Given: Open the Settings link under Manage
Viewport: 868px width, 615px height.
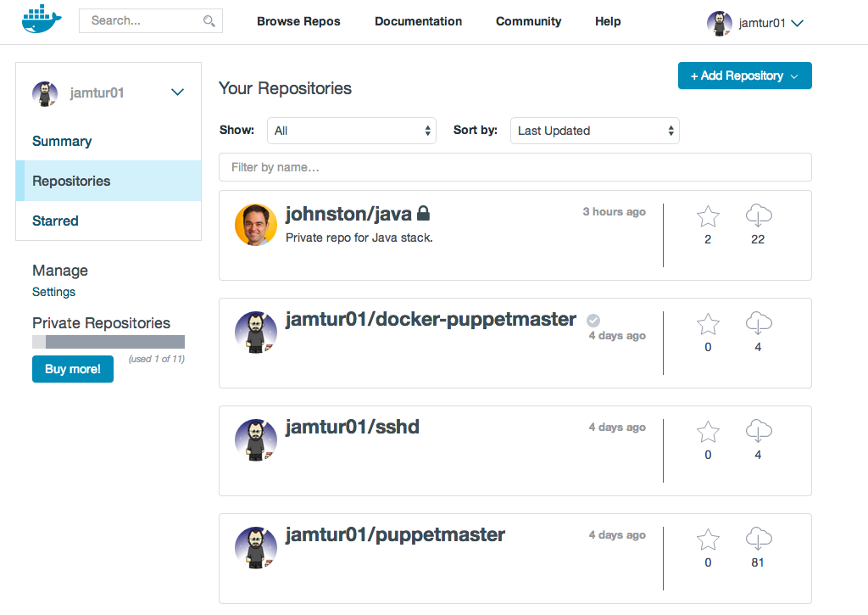Looking at the screenshot, I should (x=53, y=292).
